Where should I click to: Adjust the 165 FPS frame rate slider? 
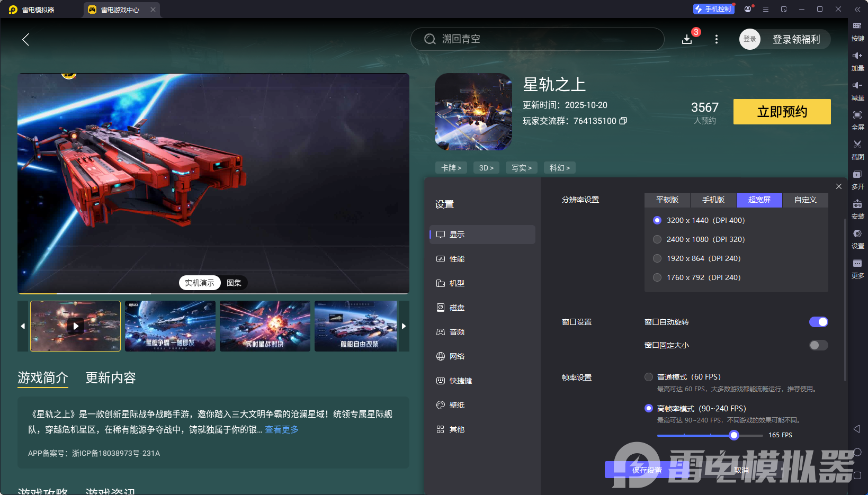click(x=734, y=435)
